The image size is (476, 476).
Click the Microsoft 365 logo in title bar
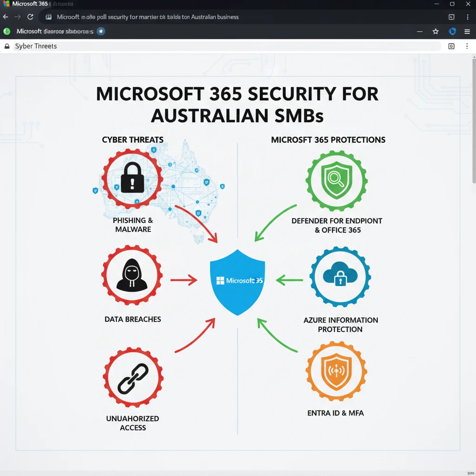[x=6, y=4]
